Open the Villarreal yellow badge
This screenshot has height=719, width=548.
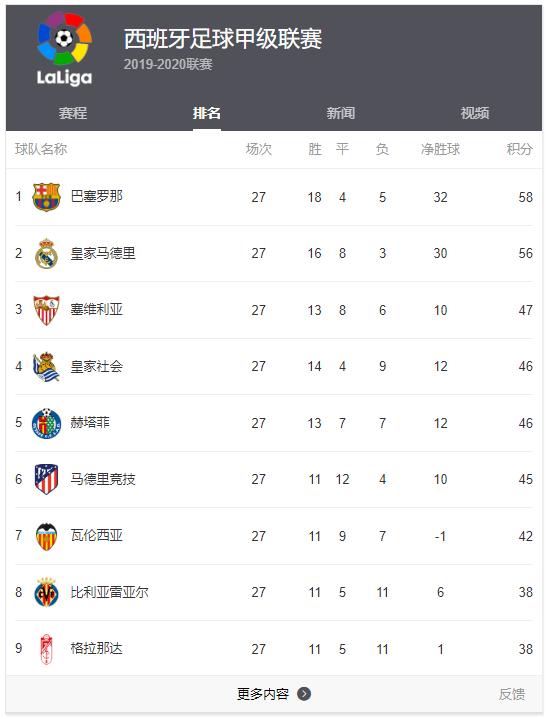pos(46,592)
